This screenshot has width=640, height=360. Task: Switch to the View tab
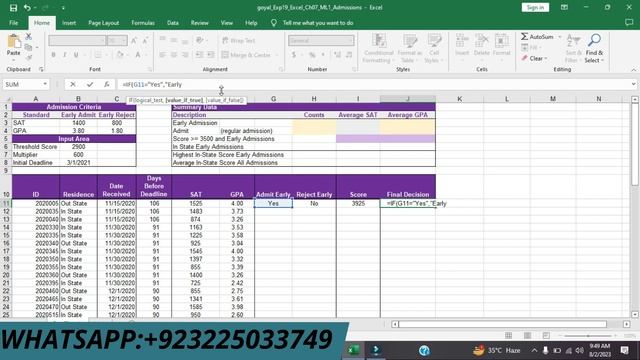(227, 23)
